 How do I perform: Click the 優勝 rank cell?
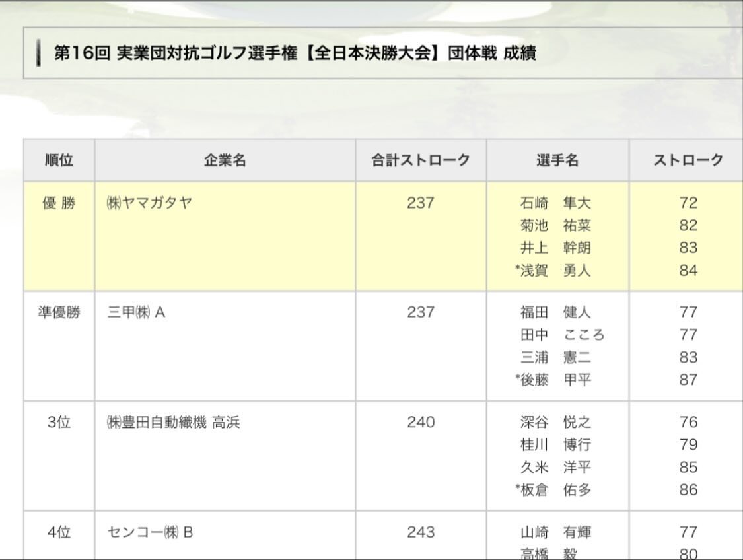pos(59,203)
